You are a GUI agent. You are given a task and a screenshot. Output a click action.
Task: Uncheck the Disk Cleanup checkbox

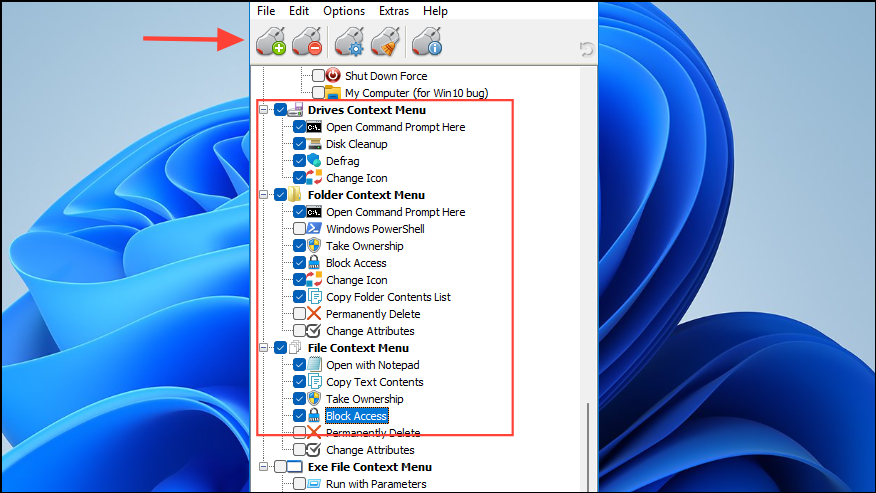(299, 144)
